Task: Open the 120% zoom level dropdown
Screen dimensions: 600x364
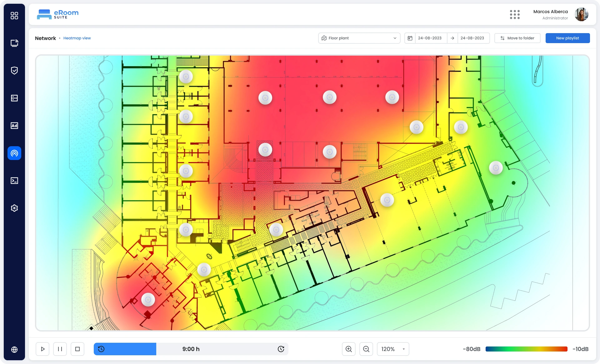Action: [393, 349]
